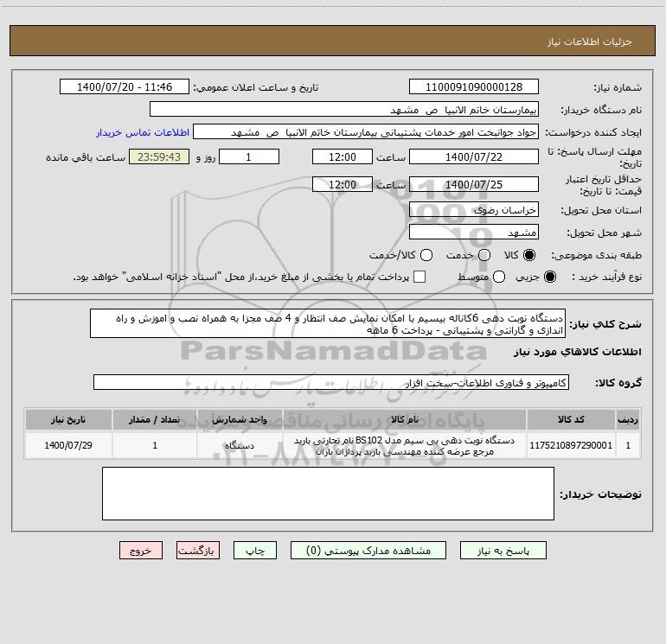Click the چاپ print button
The image size is (666, 644).
(255, 551)
